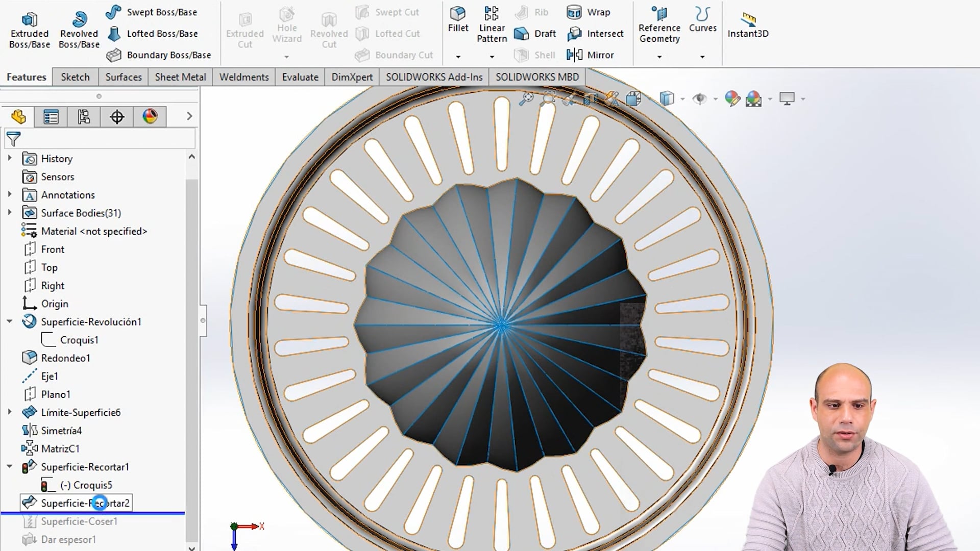Open Reference Geometry dropdown arrow
This screenshot has height=551, width=980.
click(659, 57)
